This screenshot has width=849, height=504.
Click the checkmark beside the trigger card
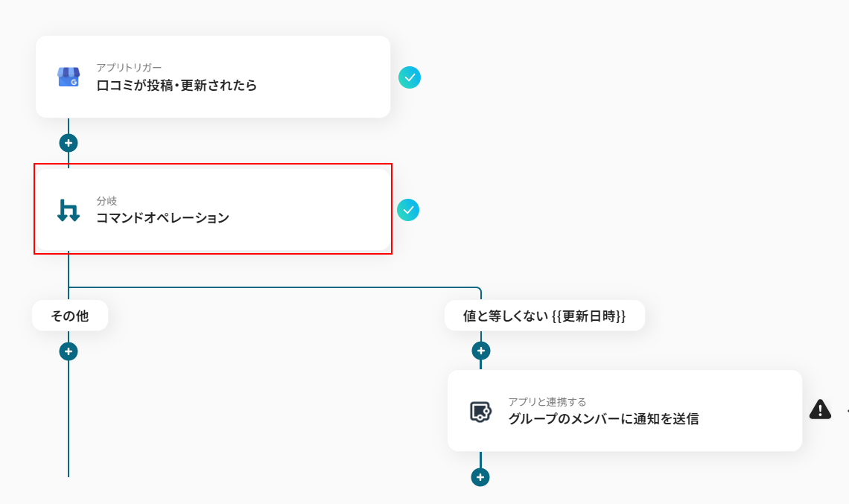(x=410, y=77)
